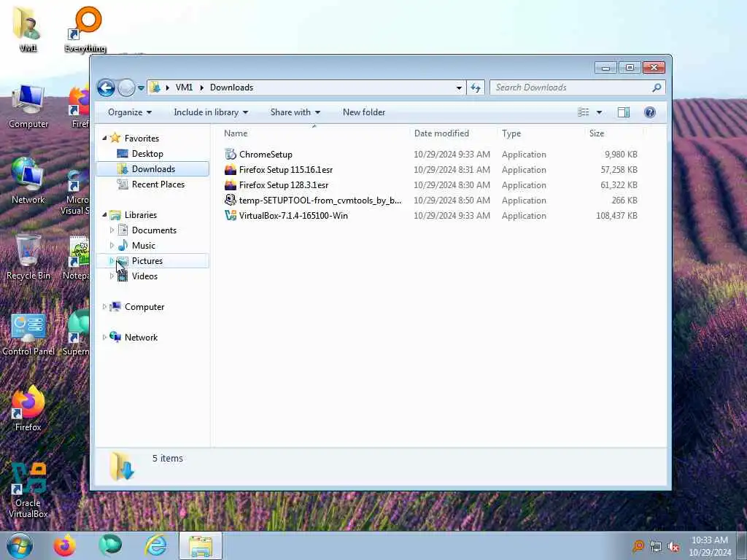The height and width of the screenshot is (560, 747).
Task: Select the ChromeSetup file icon
Action: 231,155
